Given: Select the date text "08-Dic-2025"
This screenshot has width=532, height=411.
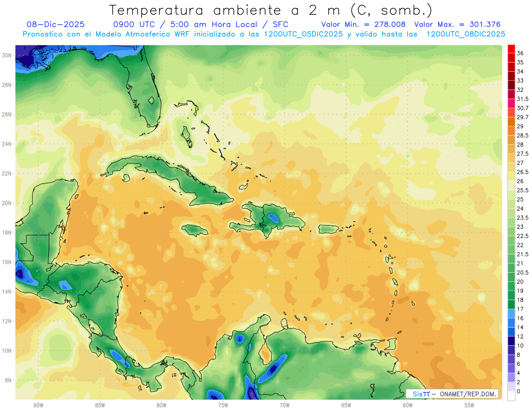Looking at the screenshot, I should tap(55, 24).
